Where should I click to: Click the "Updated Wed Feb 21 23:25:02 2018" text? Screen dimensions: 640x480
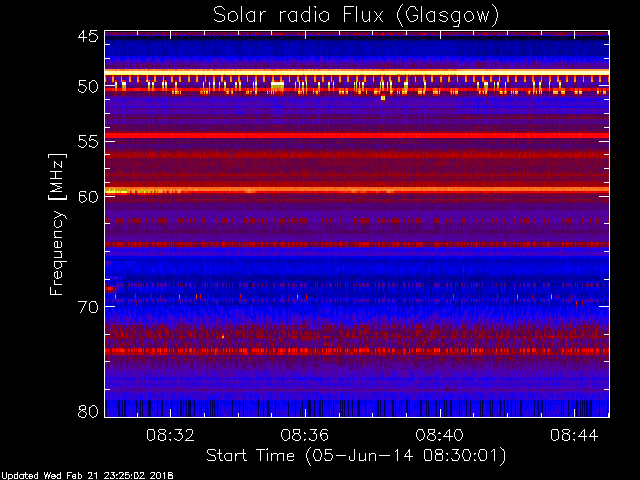click(87, 476)
